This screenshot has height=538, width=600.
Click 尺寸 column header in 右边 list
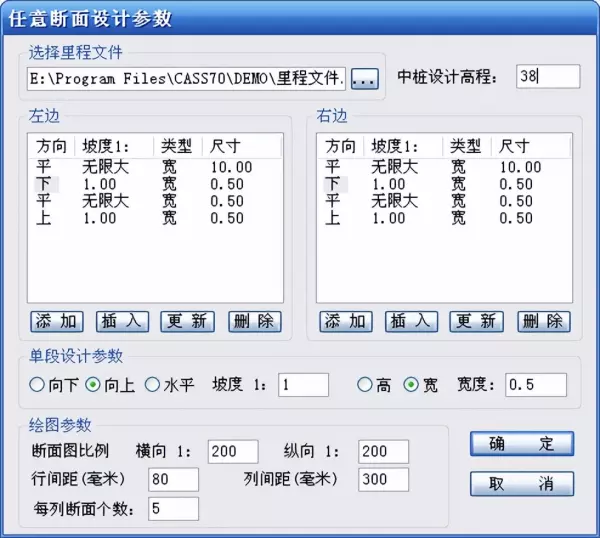pos(531,146)
